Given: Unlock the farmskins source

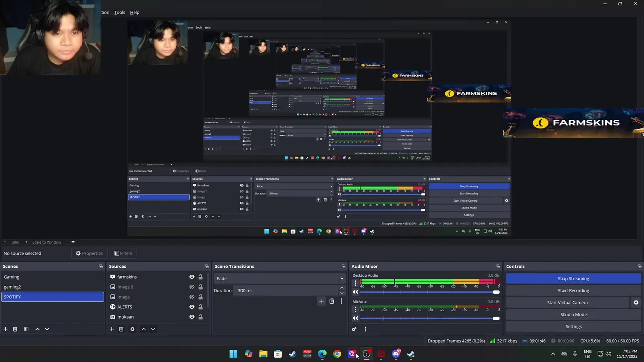Looking at the screenshot, I should [x=200, y=277].
